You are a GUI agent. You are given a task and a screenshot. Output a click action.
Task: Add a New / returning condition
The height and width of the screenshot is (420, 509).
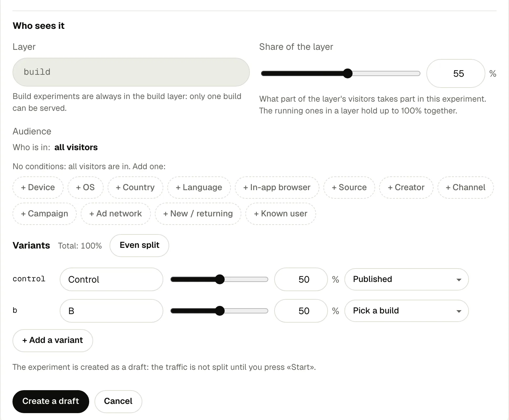point(198,214)
